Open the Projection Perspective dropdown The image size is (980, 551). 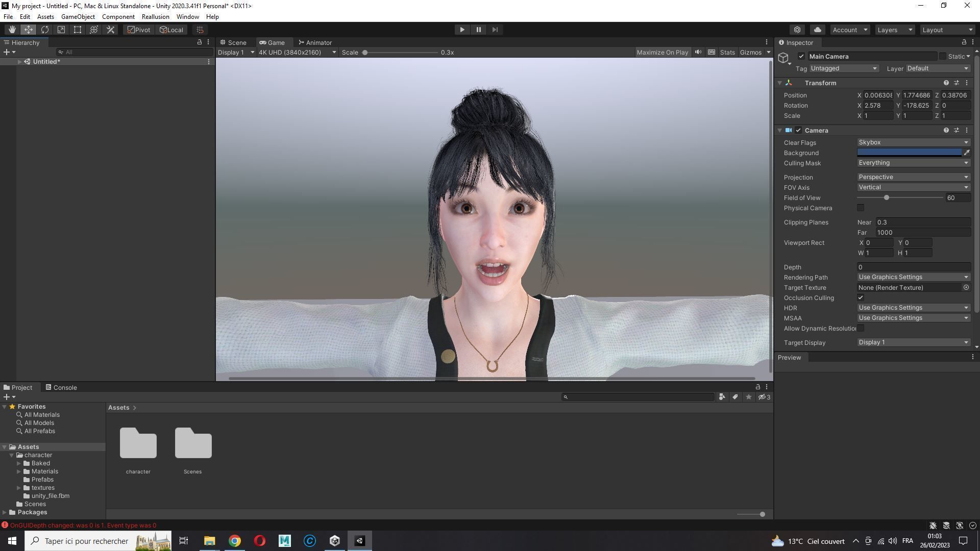point(913,177)
